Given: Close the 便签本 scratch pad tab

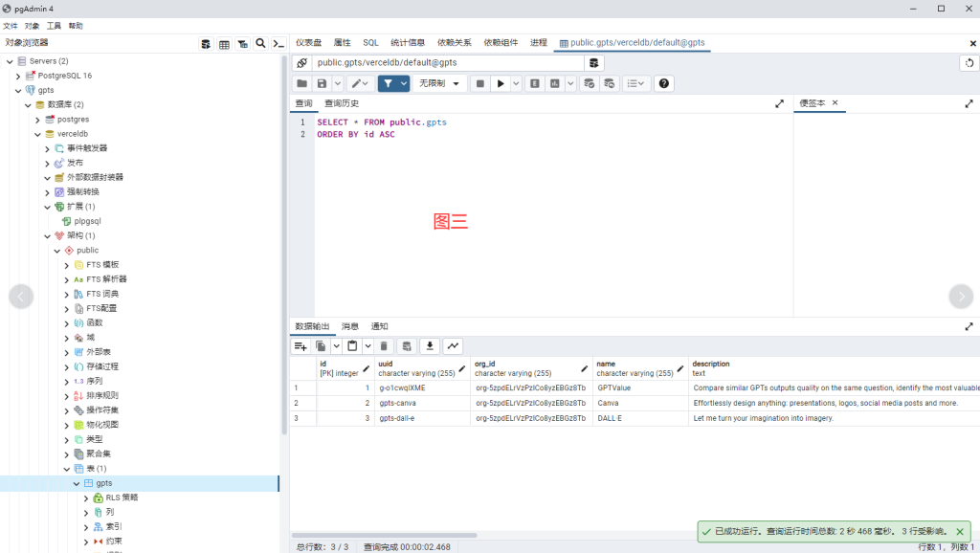Looking at the screenshot, I should (x=835, y=102).
